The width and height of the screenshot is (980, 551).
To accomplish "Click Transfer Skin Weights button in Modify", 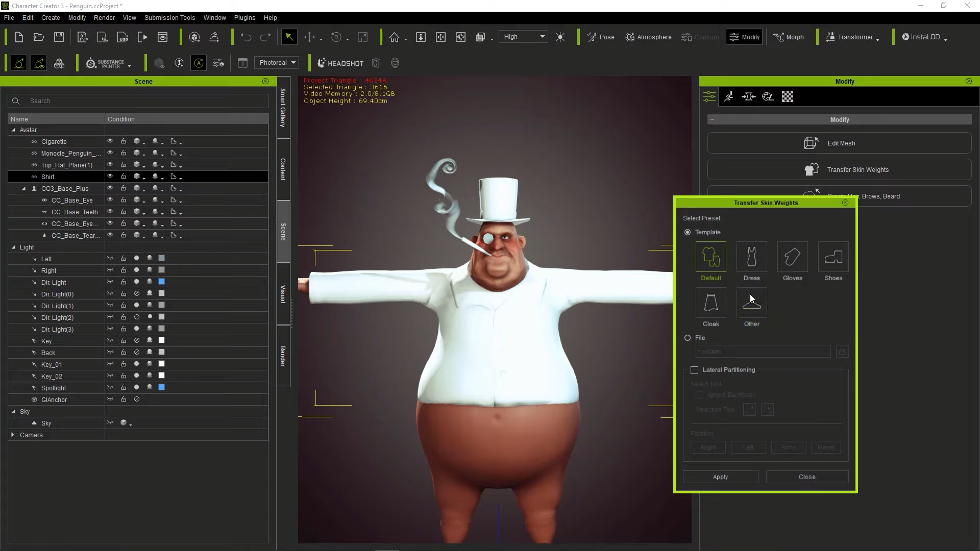I will [839, 170].
